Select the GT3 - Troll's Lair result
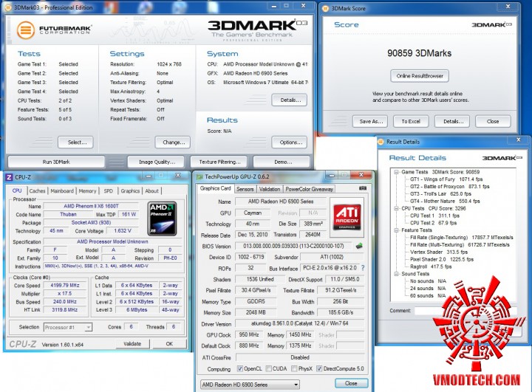Screen dimensions: 532x392 click(440, 194)
